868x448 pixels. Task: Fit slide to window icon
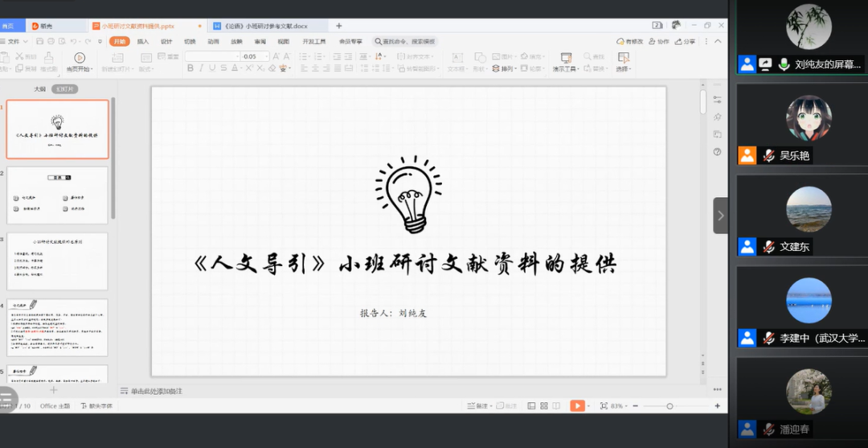[x=604, y=406]
